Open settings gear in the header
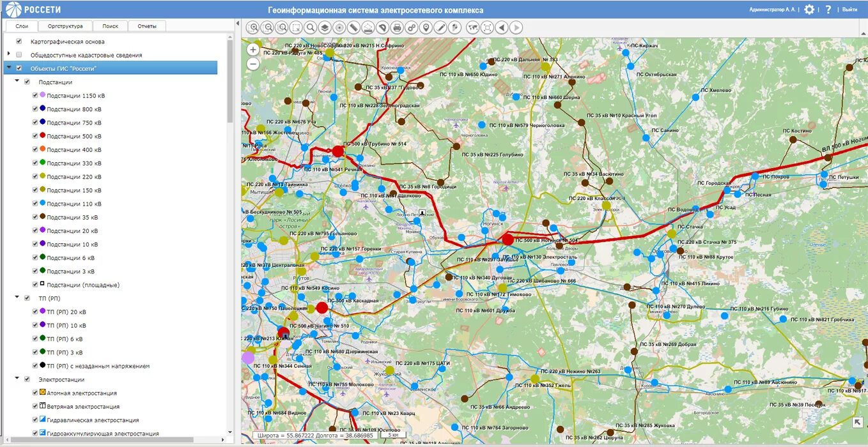Viewport: 868px width, 447px height. click(x=809, y=10)
